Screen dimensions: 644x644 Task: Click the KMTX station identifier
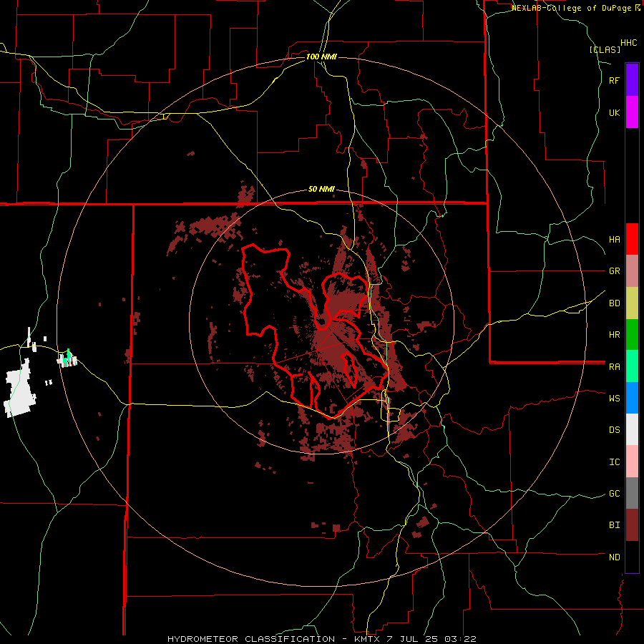point(369,639)
